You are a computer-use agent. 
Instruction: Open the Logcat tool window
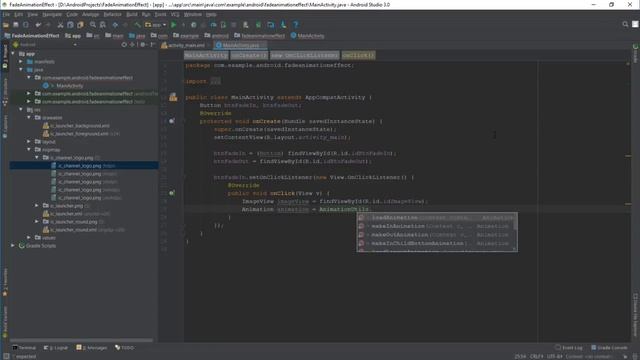coord(56,348)
